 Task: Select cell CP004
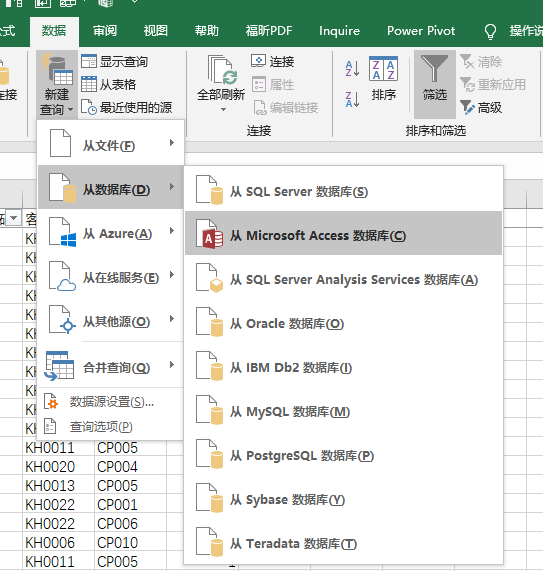click(x=130, y=466)
